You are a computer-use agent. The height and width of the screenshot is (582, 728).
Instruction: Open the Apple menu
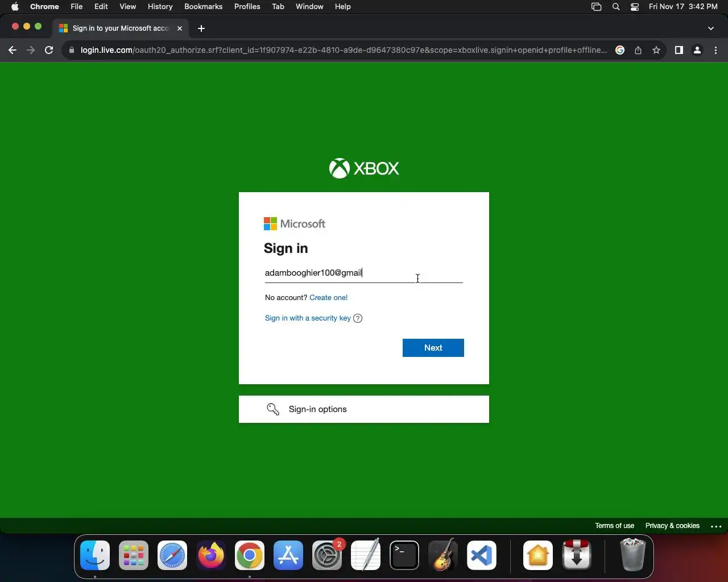[x=15, y=7]
